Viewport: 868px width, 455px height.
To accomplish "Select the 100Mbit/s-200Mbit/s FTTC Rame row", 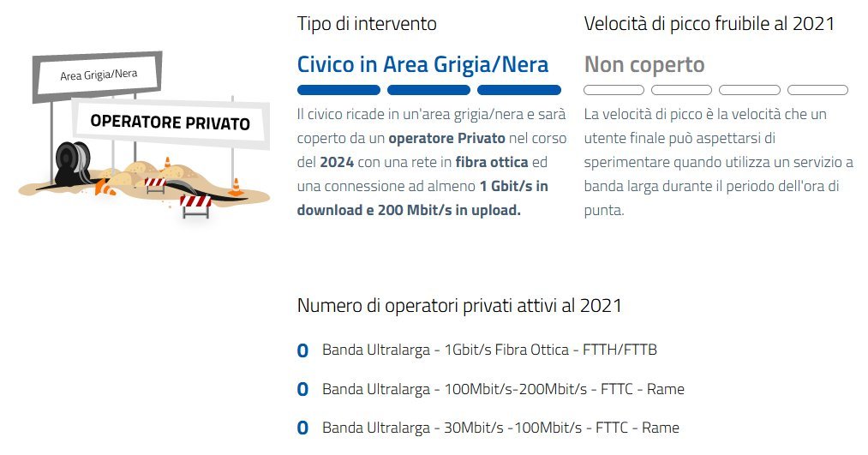I will [491, 389].
